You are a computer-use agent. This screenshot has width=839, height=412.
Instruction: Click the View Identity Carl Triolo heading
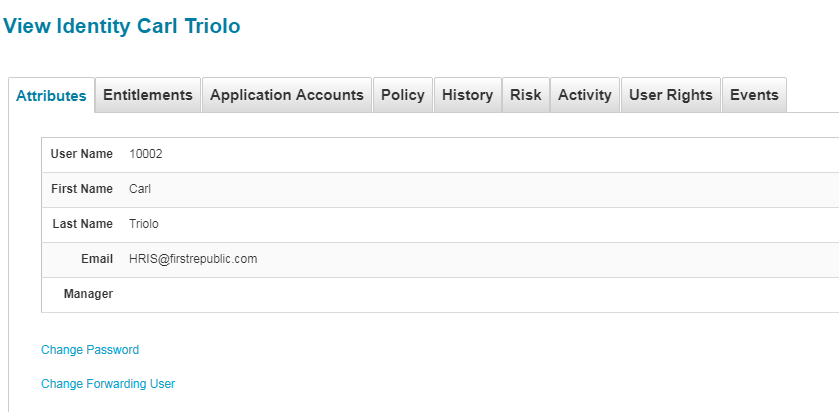121,26
